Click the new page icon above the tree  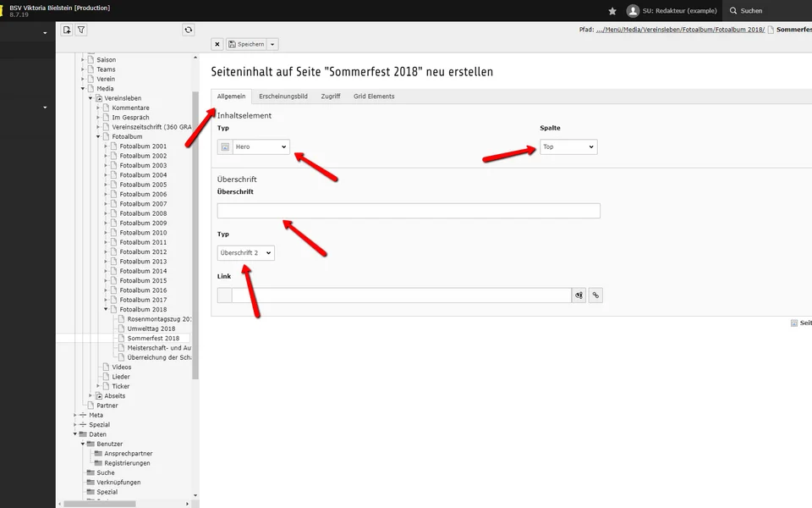click(67, 30)
